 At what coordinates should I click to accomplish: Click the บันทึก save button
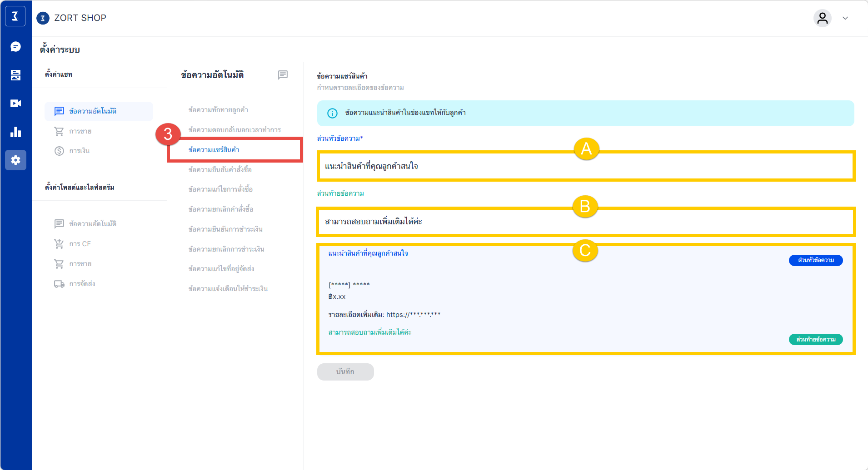click(x=345, y=372)
